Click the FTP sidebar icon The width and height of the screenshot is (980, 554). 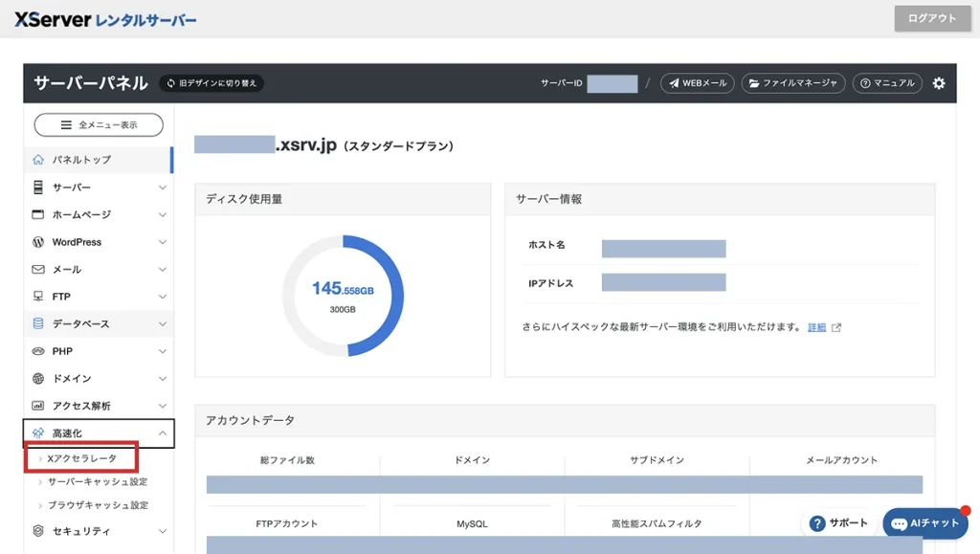39,297
